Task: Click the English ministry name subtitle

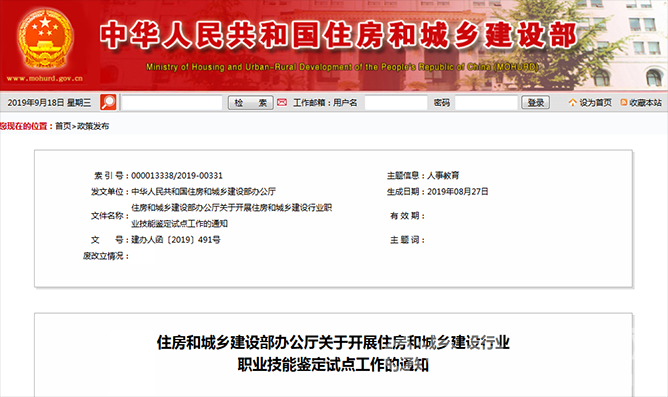Action: pos(342,67)
